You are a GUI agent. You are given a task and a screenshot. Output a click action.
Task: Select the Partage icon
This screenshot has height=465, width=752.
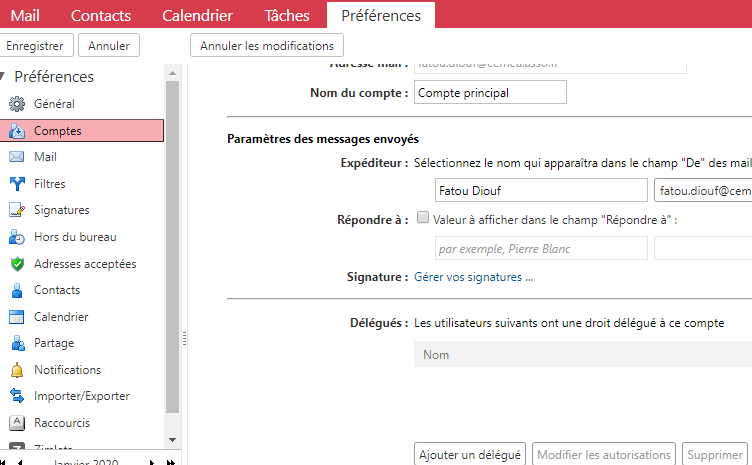(16, 343)
